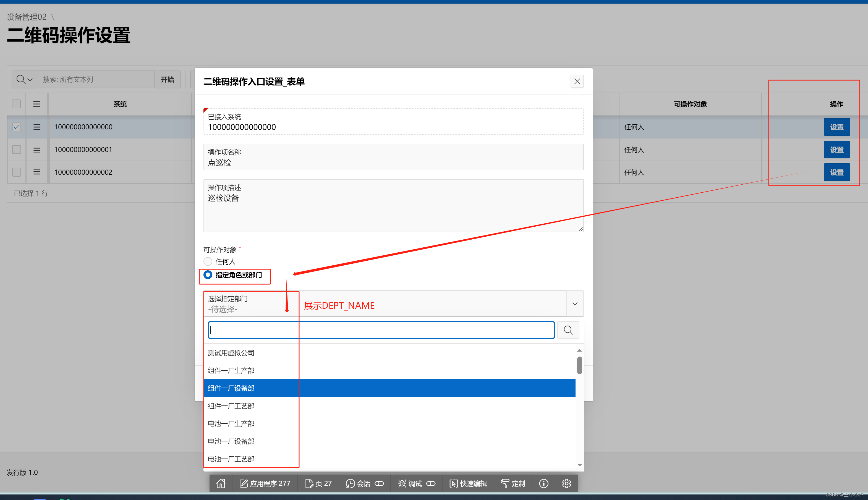Click the 设备管理02 breadcrumb link

(x=27, y=17)
